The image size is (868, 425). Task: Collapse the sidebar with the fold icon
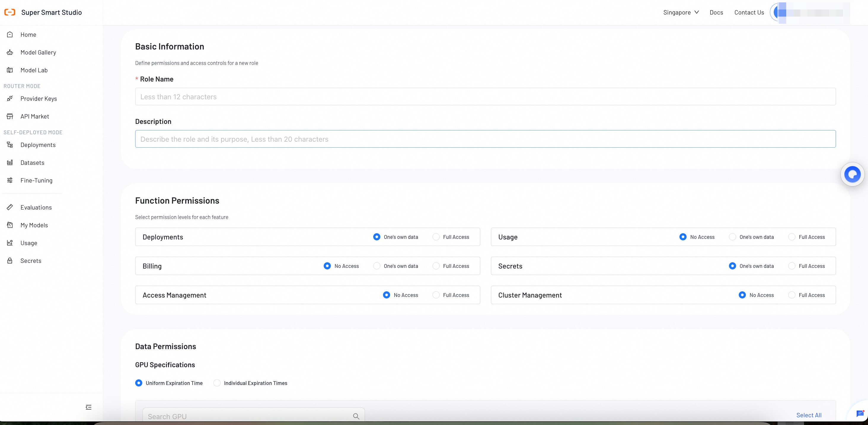point(89,407)
